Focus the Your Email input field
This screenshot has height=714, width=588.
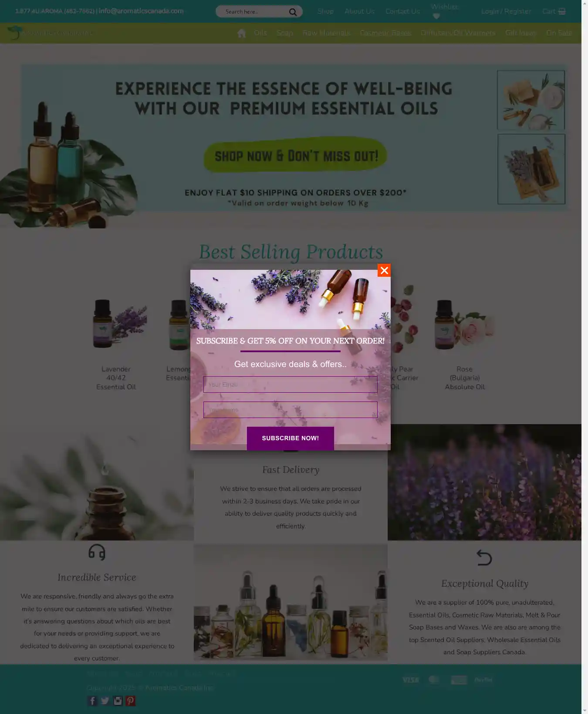tap(291, 384)
